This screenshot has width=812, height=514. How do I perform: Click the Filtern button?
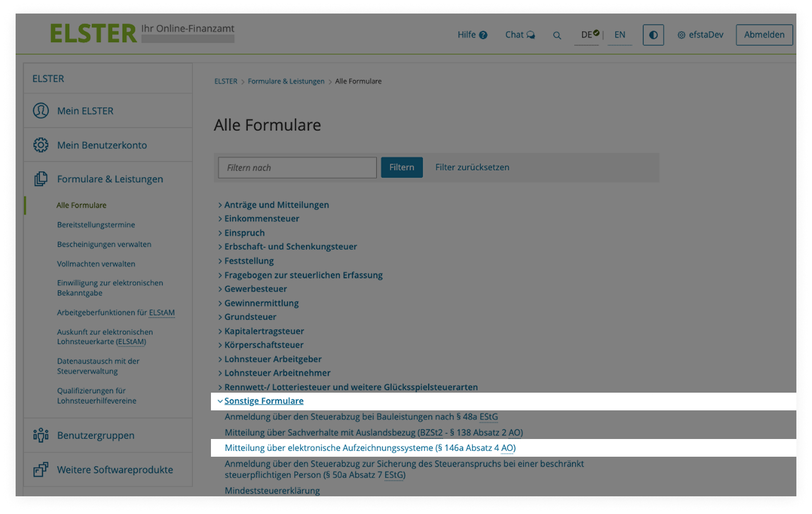point(401,167)
